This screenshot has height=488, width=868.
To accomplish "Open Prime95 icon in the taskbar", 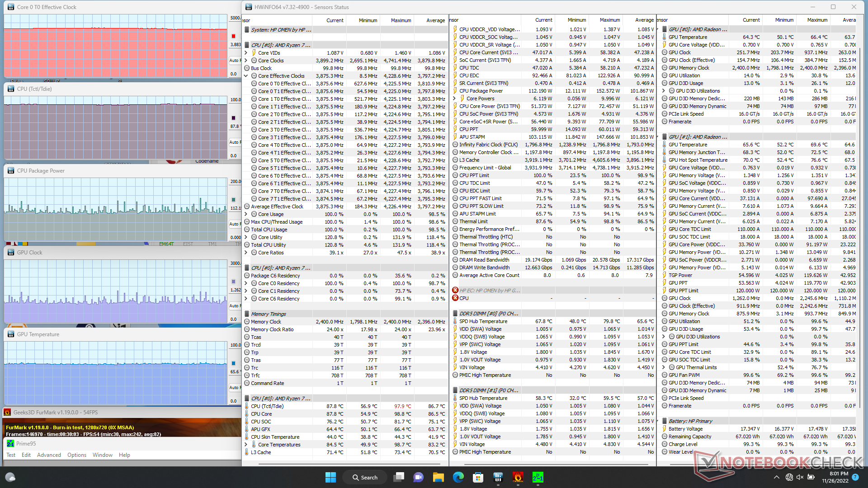I will click(538, 477).
